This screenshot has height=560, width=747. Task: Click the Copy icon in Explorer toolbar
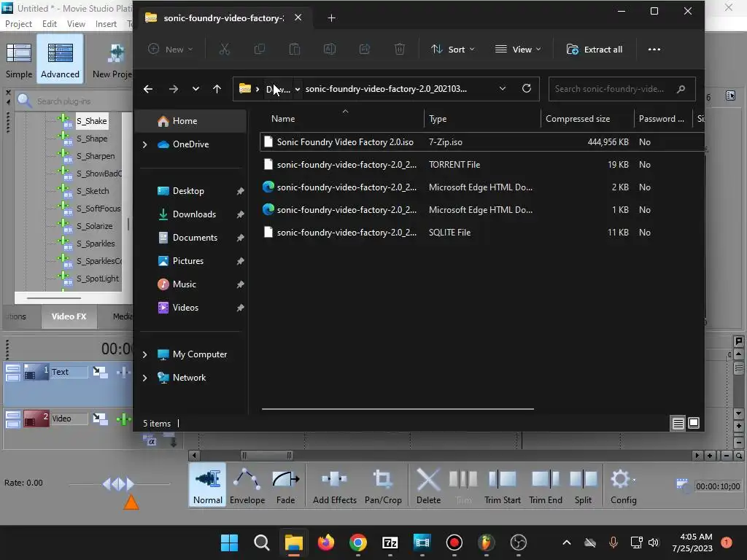260,49
